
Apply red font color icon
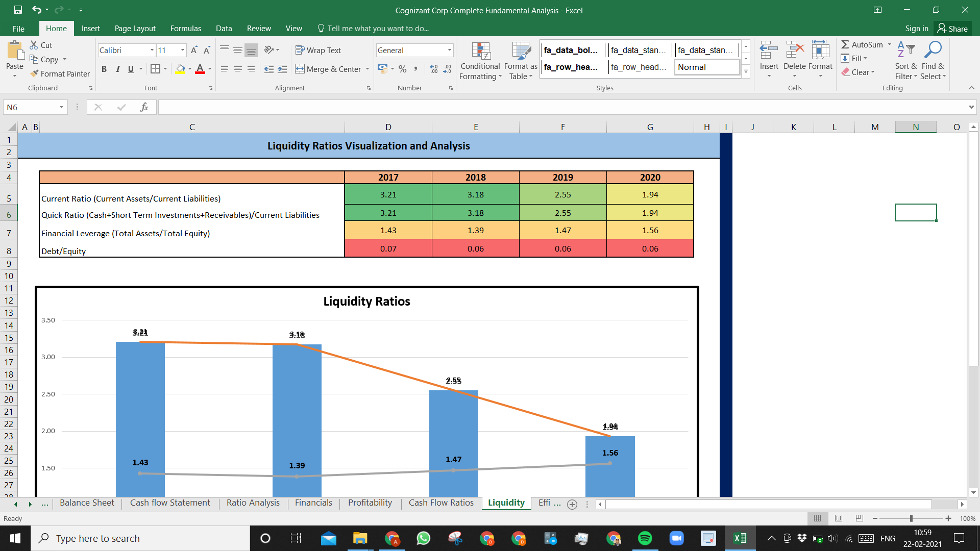pos(200,69)
